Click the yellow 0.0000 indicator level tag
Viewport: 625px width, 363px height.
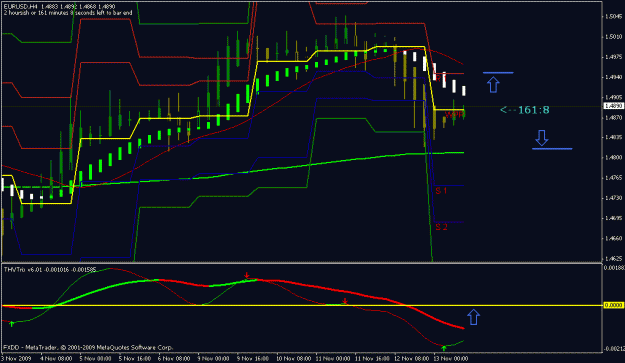(x=613, y=305)
